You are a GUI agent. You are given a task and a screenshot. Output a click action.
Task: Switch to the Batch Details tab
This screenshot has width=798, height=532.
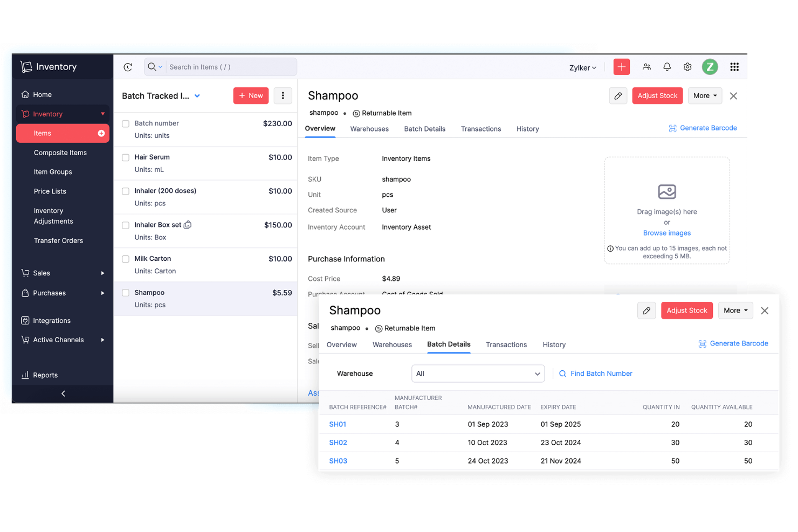click(448, 344)
